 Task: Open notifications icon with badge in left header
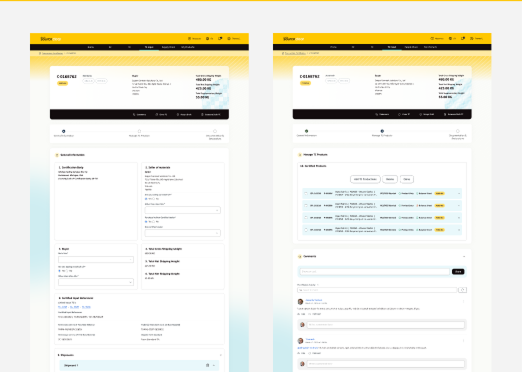pyautogui.click(x=220, y=39)
